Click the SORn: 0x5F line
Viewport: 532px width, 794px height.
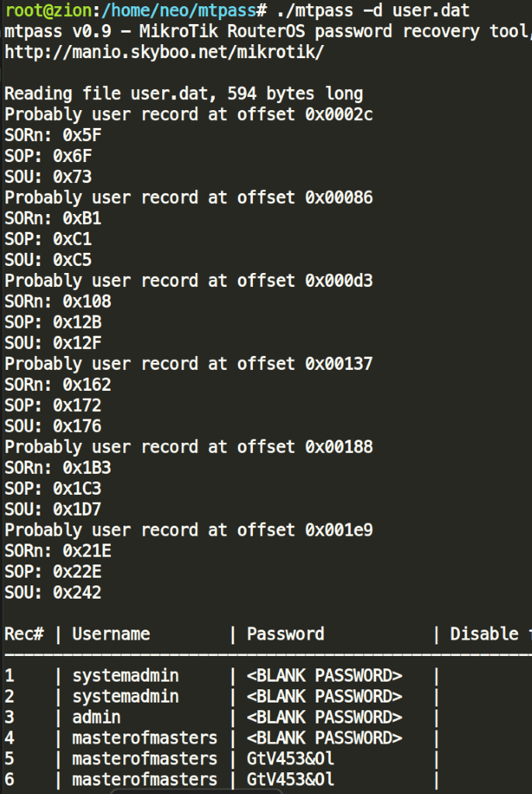(x=54, y=135)
